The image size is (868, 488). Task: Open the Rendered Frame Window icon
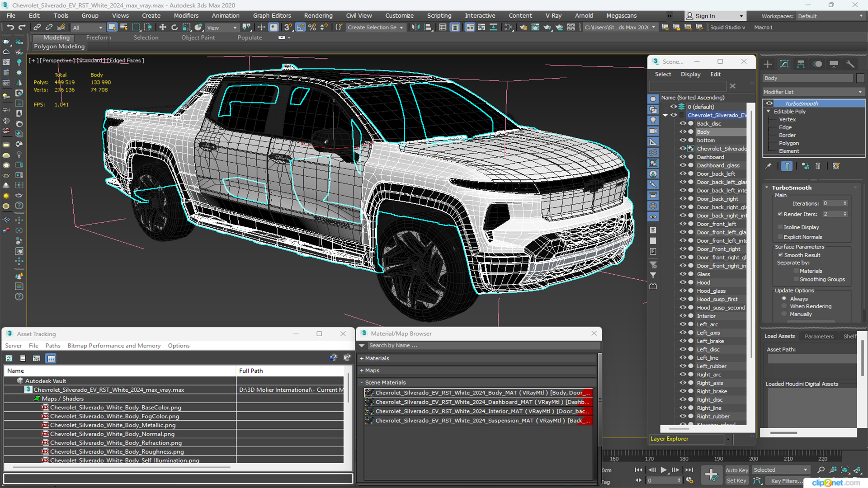pyautogui.click(x=535, y=28)
